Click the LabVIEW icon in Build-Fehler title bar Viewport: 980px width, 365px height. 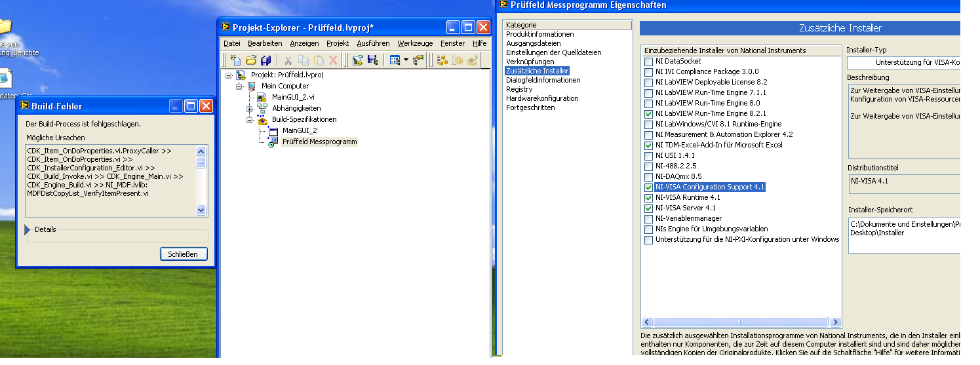(x=24, y=106)
